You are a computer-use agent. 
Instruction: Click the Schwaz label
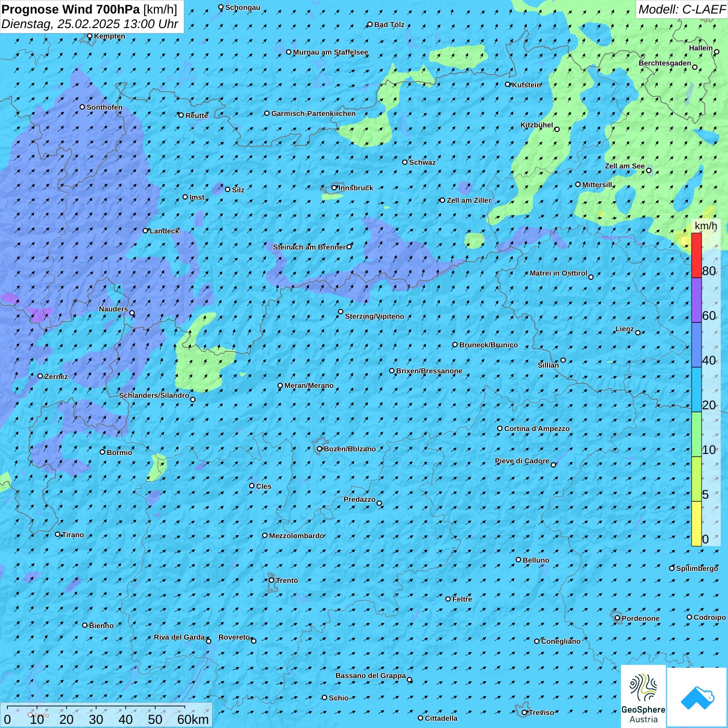coord(422,162)
